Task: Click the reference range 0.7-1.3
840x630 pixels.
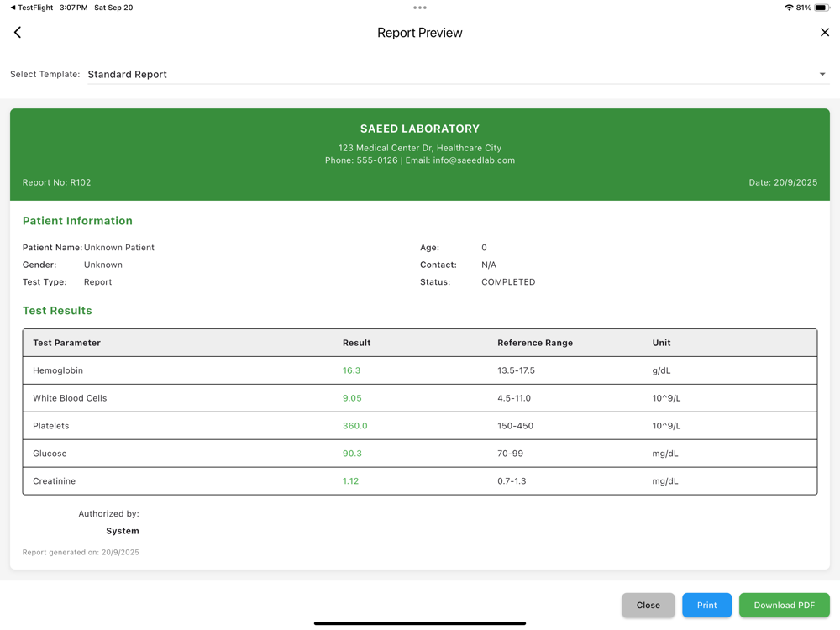Action: (x=512, y=481)
